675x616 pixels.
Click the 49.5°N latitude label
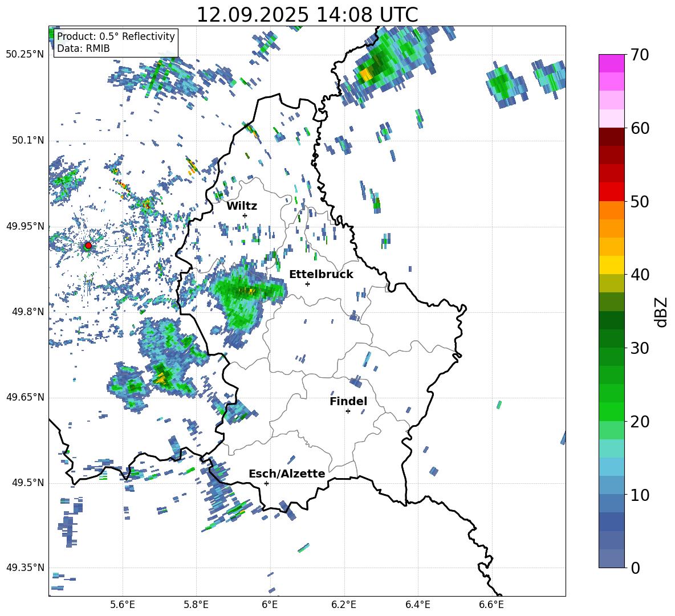27,483
